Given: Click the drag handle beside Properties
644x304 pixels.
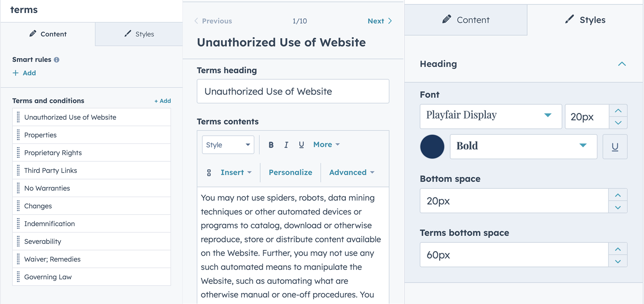Looking at the screenshot, I should (18, 135).
